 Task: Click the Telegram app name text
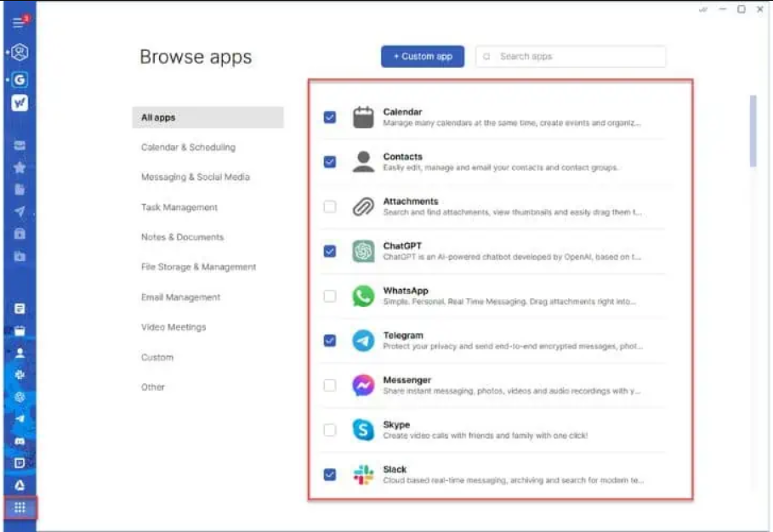coord(403,336)
